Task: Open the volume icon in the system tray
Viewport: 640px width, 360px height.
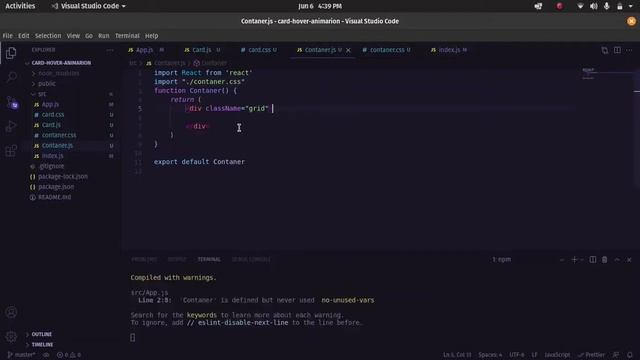Action: (593, 6)
